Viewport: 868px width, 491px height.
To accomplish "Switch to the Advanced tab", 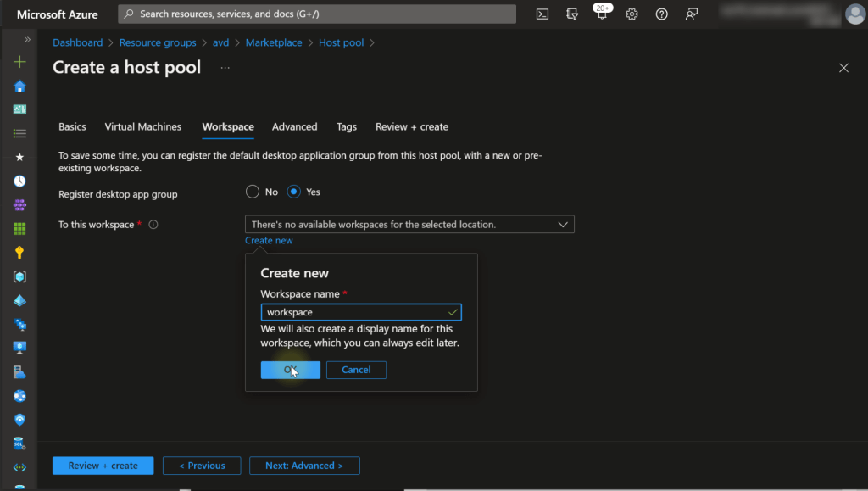I will (x=294, y=127).
